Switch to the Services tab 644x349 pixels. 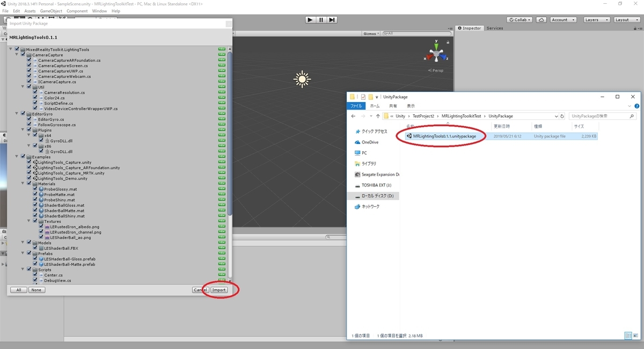(x=495, y=28)
